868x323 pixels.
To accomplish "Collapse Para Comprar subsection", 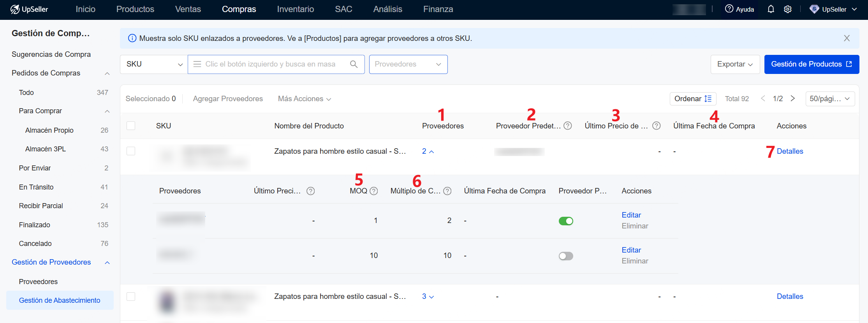I will [x=107, y=111].
